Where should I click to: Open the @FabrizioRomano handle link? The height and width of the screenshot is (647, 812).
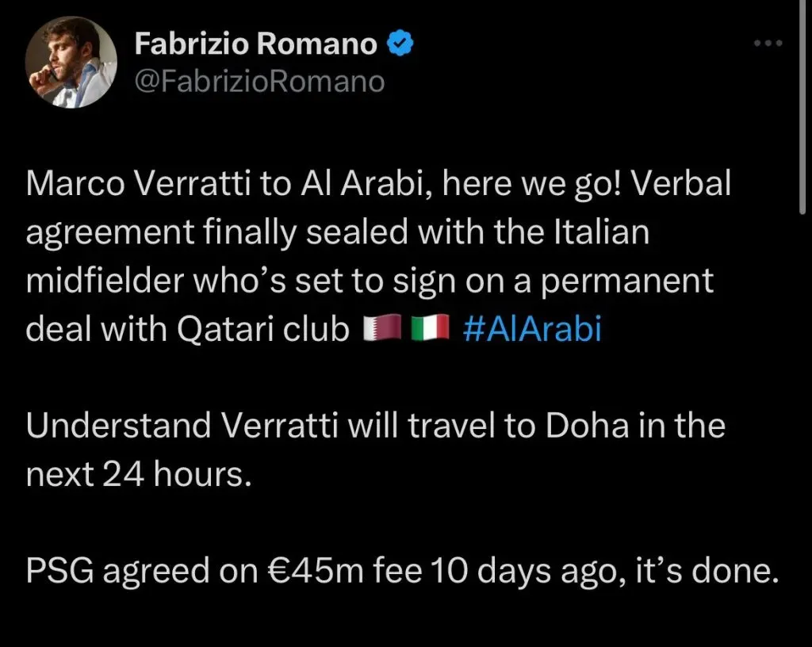[x=260, y=82]
